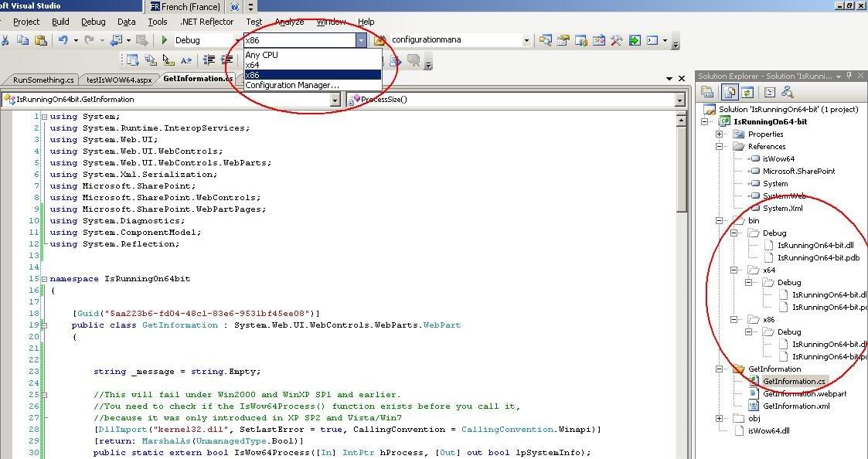Toggle auto-hide pin on Solution Explorer
868x459 pixels.
coord(849,76)
